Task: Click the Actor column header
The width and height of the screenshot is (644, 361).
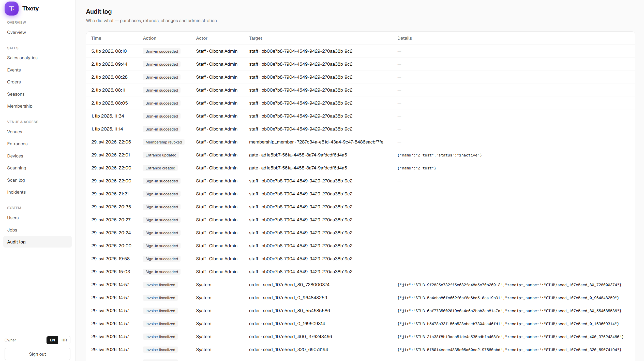Action: point(202,38)
